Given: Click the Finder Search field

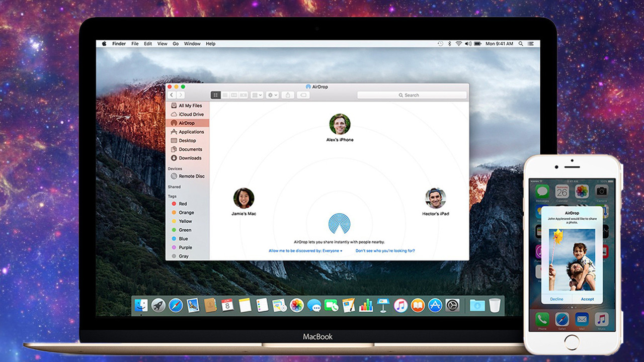Looking at the screenshot, I should tap(412, 95).
